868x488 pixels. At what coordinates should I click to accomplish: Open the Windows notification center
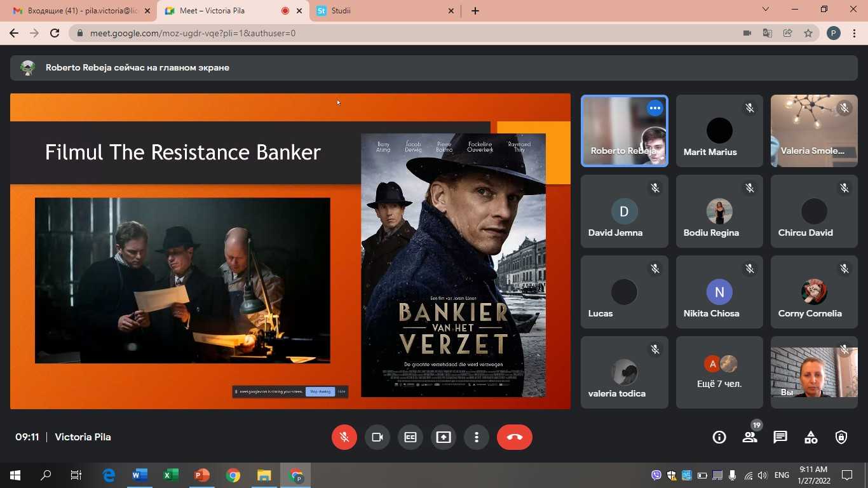[x=847, y=475]
